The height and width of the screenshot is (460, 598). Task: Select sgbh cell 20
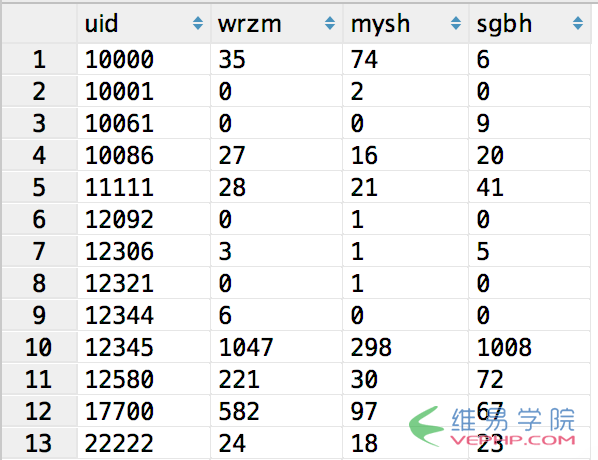click(530, 155)
